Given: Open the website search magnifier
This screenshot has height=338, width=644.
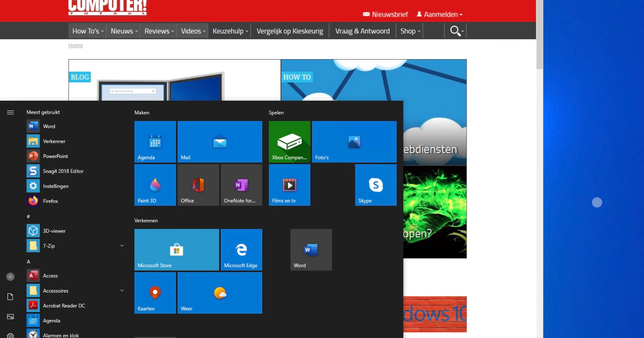Looking at the screenshot, I should 456,31.
